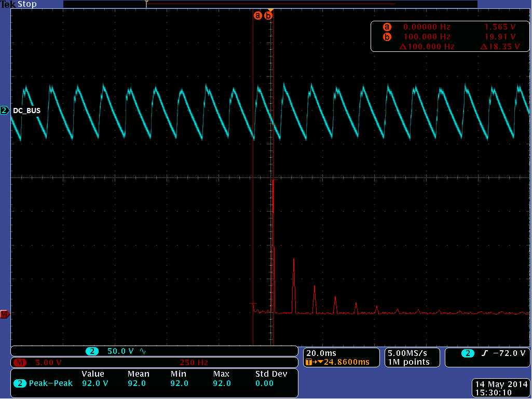Click the M math badge in readout bar

point(20,363)
